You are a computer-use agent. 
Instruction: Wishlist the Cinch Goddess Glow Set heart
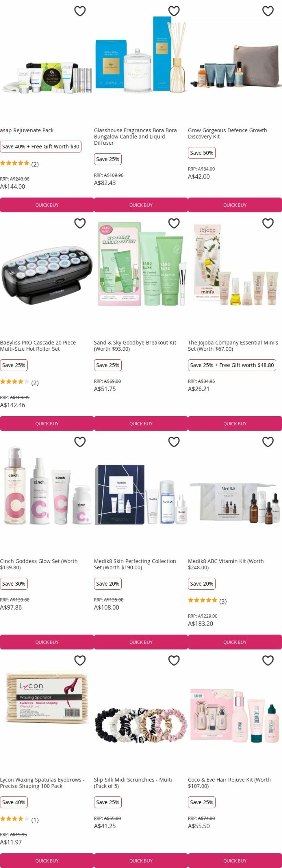click(80, 442)
